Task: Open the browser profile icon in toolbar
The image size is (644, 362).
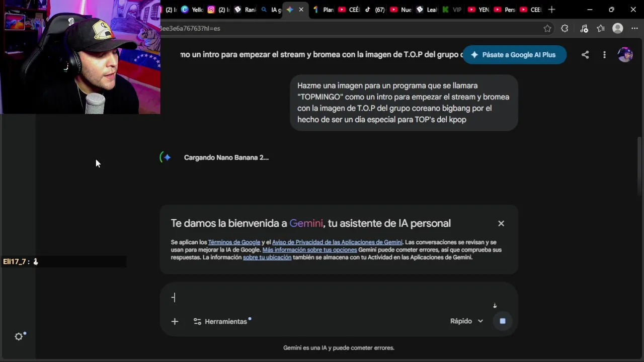Action: 618,29
